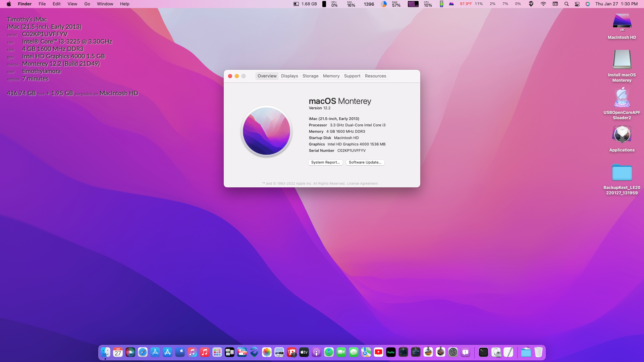Open Launchpad from the Dock
Image resolution: width=644 pixels, height=362 pixels.
point(217,352)
